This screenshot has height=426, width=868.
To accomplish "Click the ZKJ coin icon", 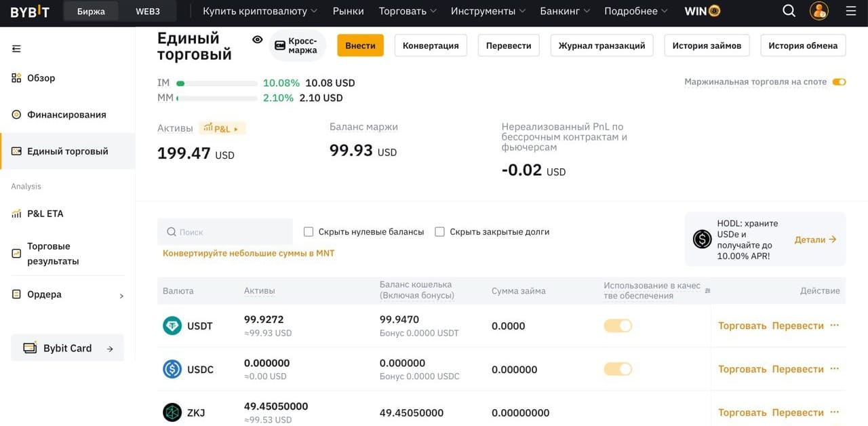I will coord(172,412).
